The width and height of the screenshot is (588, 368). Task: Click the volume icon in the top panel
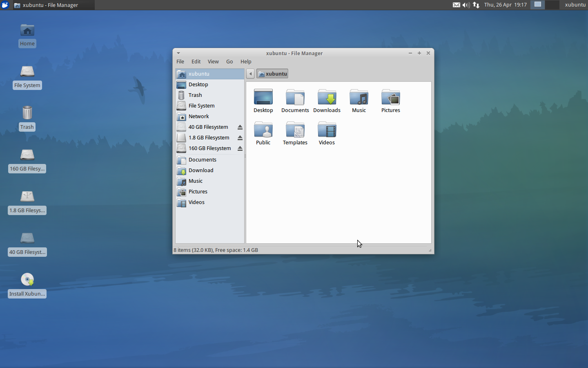pyautogui.click(x=465, y=5)
